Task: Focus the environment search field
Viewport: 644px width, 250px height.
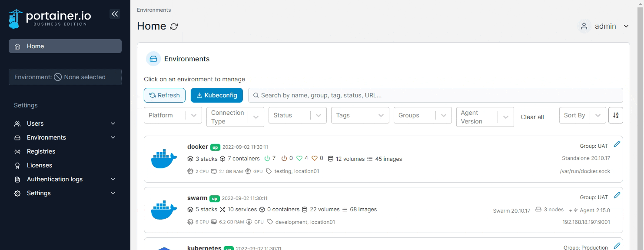Action: tap(435, 95)
